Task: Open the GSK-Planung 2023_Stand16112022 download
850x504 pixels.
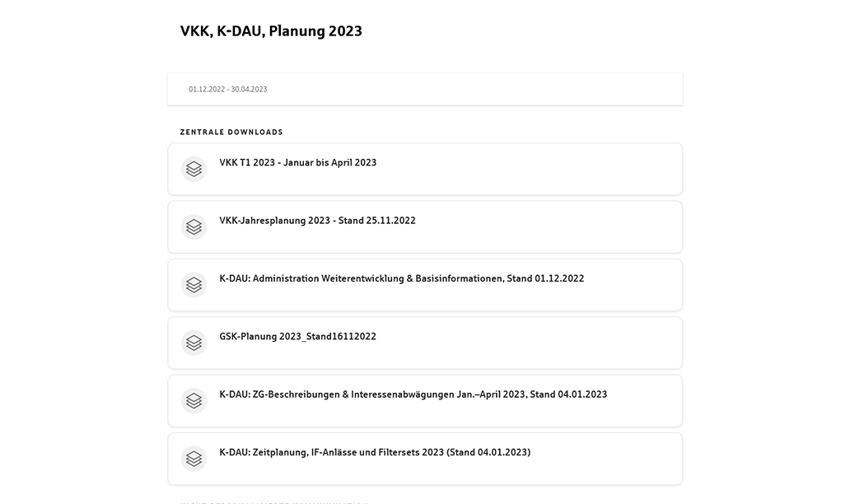Action: tap(297, 337)
